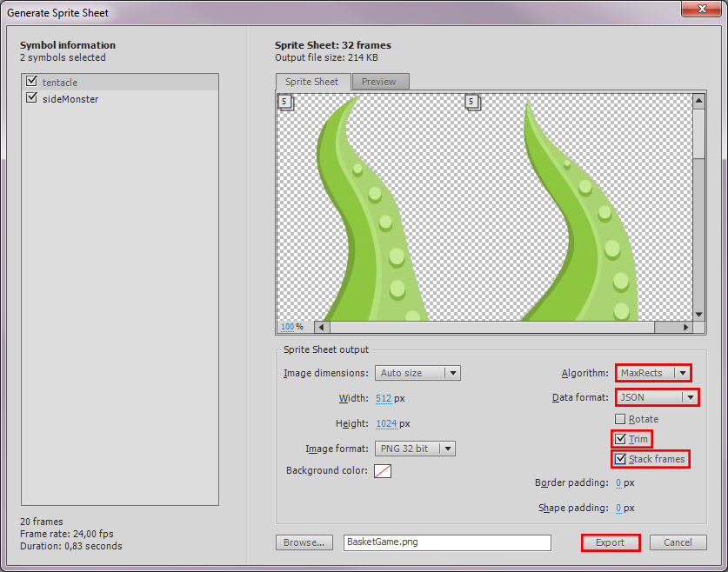Screen dimensions: 728x572
Task: Select the Sprite Sheet tab
Action: pos(312,82)
